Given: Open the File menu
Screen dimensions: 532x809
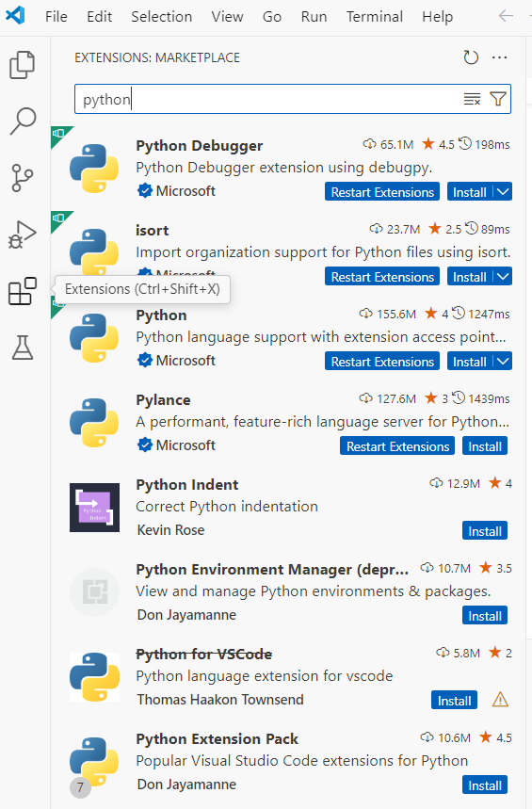Looking at the screenshot, I should (56, 17).
